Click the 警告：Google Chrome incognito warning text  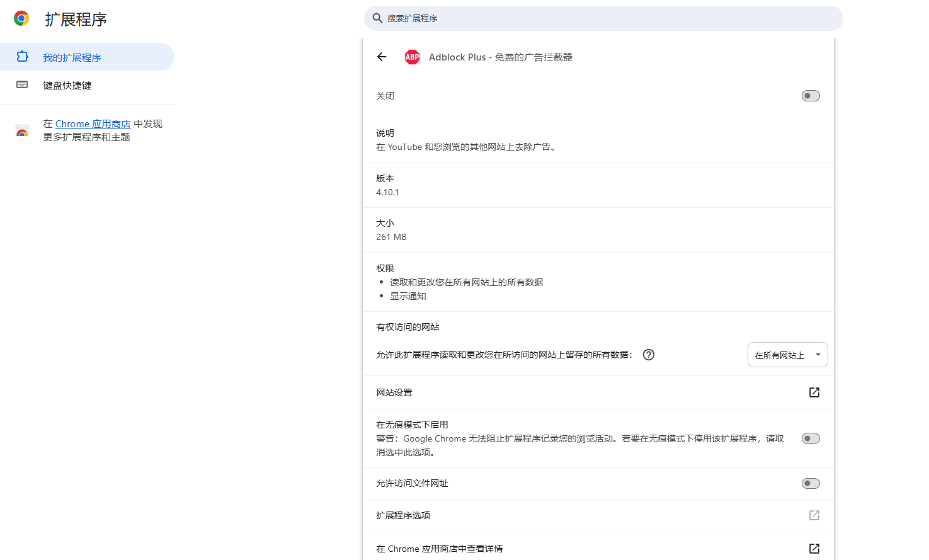tap(580, 445)
